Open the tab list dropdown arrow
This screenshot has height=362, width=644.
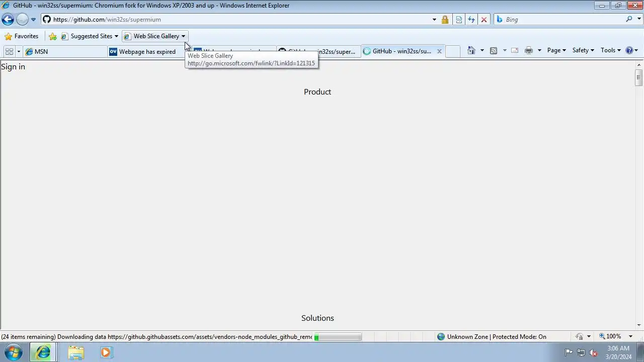pos(19,51)
